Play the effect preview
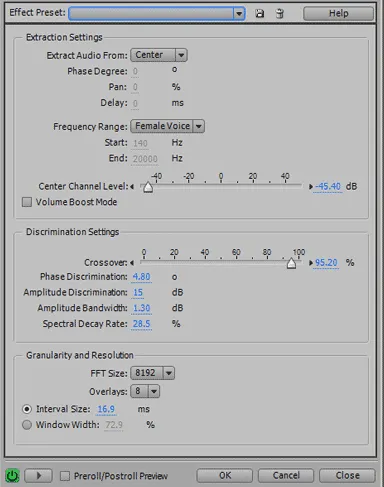 coord(38,476)
